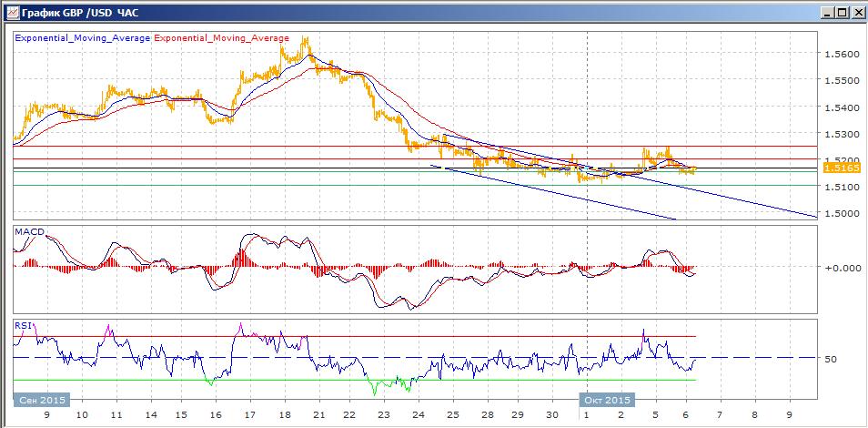Close the GBP/USD chart window

coord(857,12)
